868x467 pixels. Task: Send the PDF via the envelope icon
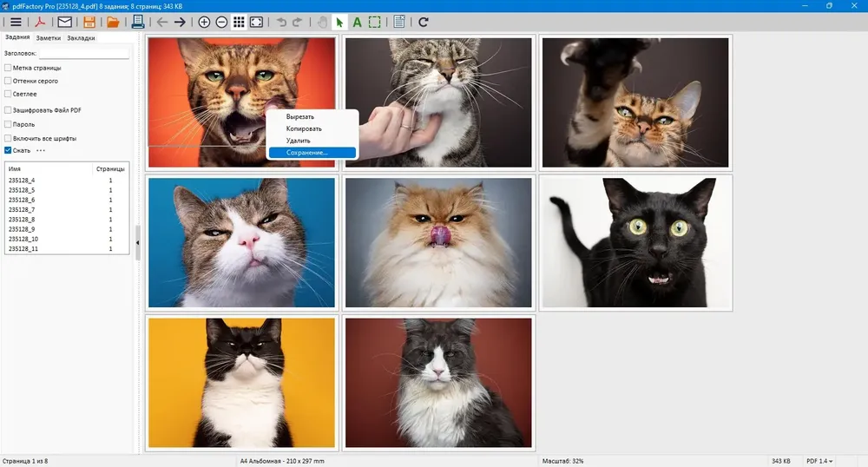point(65,22)
